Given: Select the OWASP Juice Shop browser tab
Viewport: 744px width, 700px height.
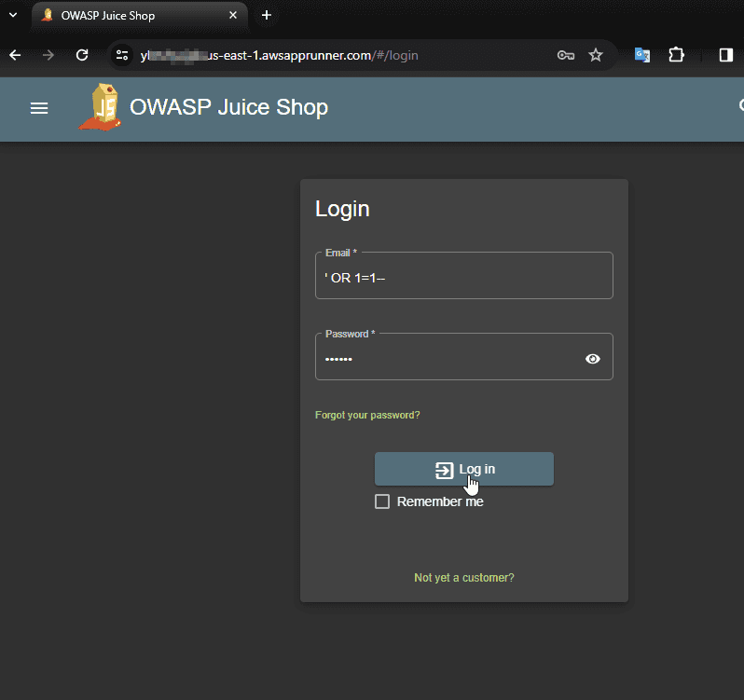Looking at the screenshot, I should (x=131, y=16).
